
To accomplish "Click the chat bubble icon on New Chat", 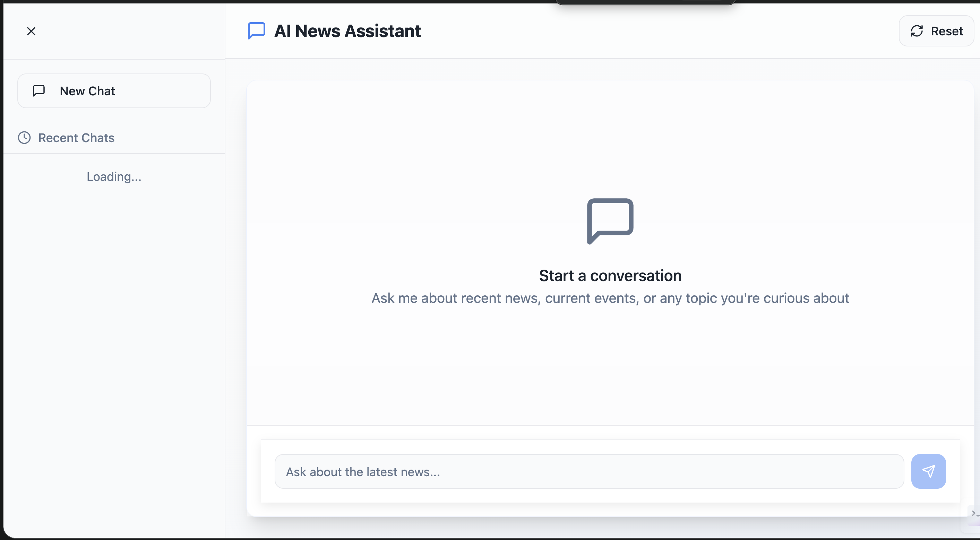I will pos(39,90).
